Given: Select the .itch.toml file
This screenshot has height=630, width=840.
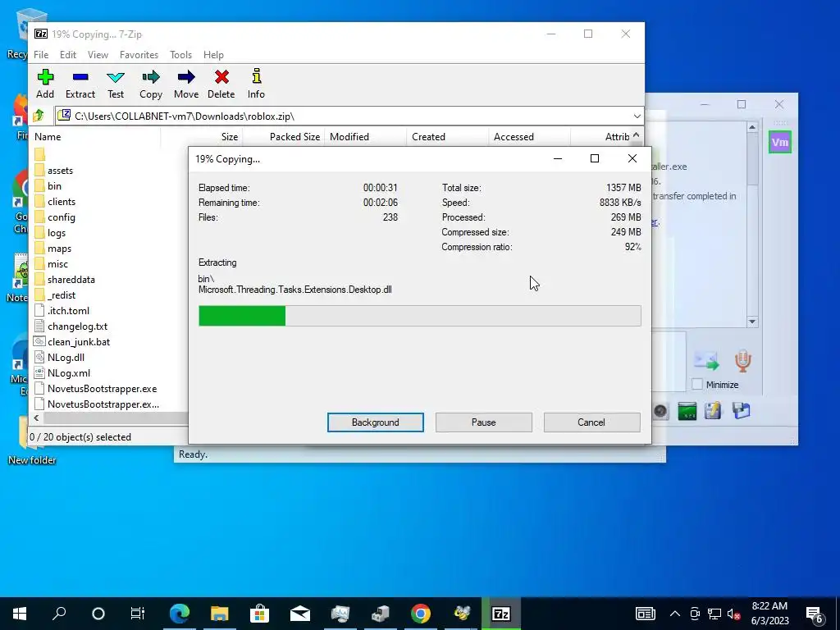Looking at the screenshot, I should pyautogui.click(x=68, y=310).
